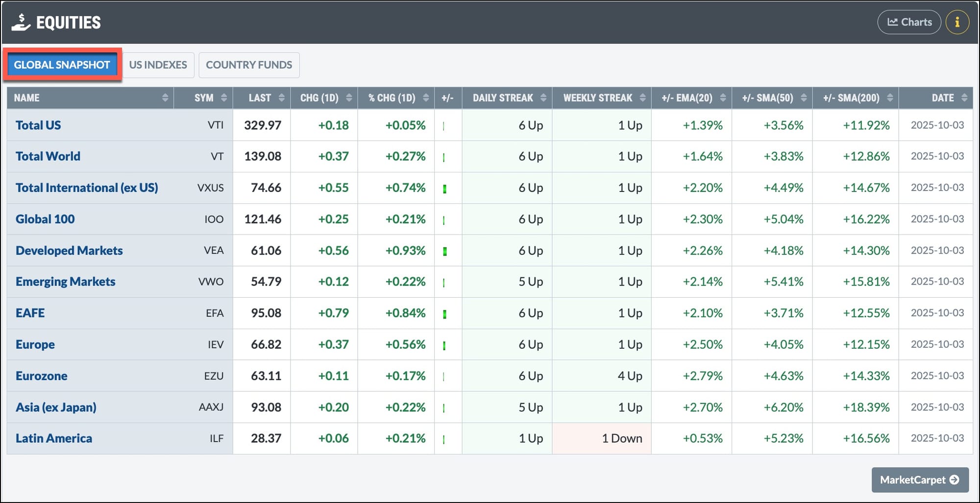Sort table by NAME column arrows
The image size is (980, 503).
point(165,98)
